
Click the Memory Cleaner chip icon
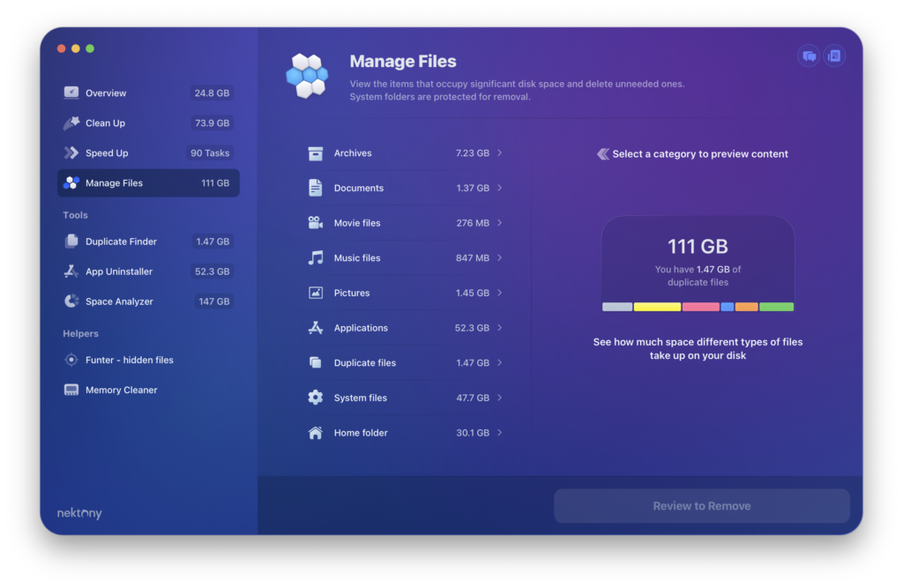pyautogui.click(x=71, y=390)
